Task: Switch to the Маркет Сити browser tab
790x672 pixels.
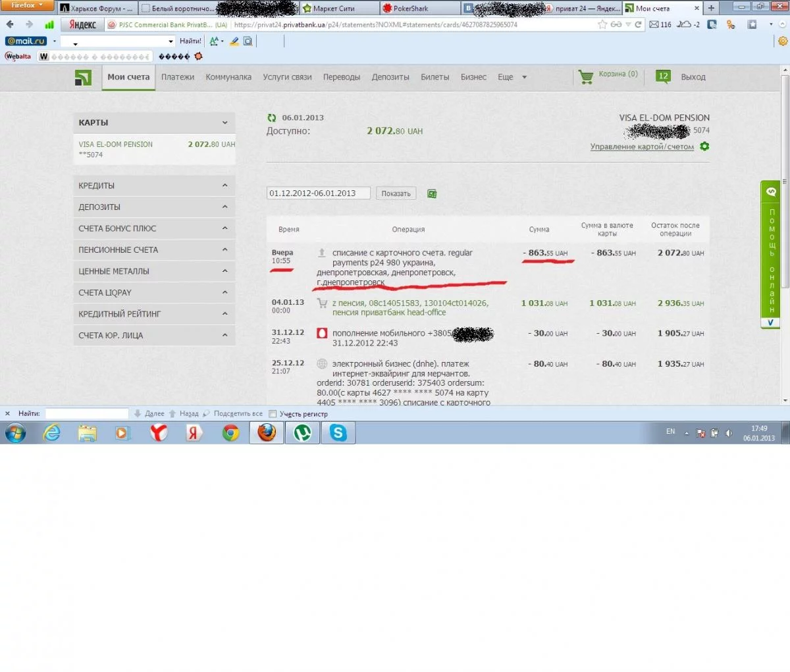Action: pos(339,9)
